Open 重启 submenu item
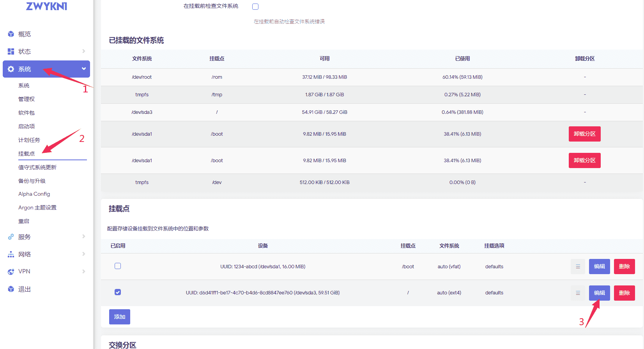This screenshot has width=644, height=349. [x=24, y=221]
